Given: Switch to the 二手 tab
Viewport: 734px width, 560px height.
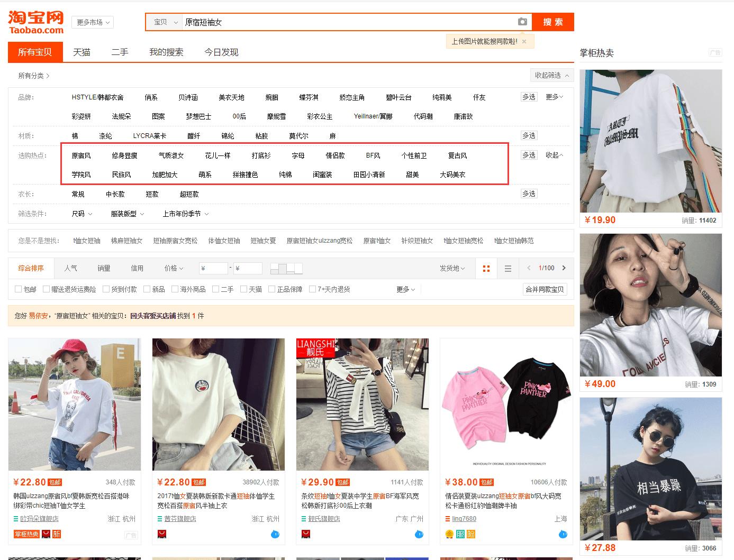Looking at the screenshot, I should [120, 52].
